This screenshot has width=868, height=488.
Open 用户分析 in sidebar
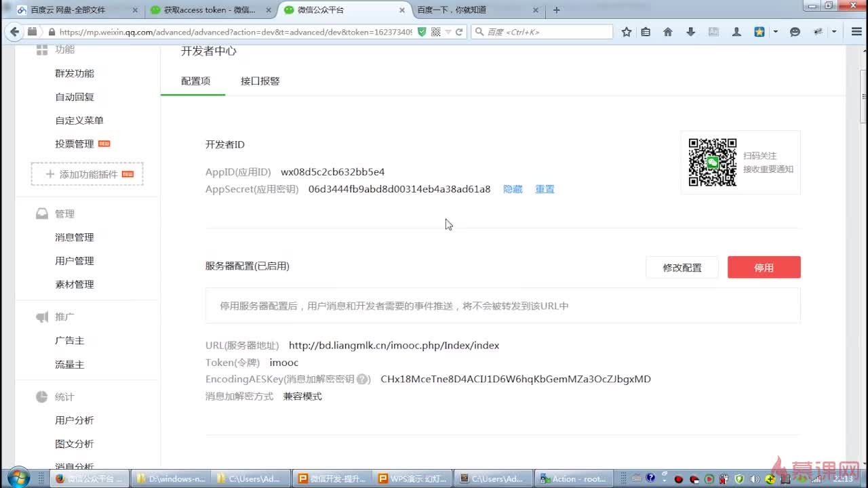tap(75, 420)
